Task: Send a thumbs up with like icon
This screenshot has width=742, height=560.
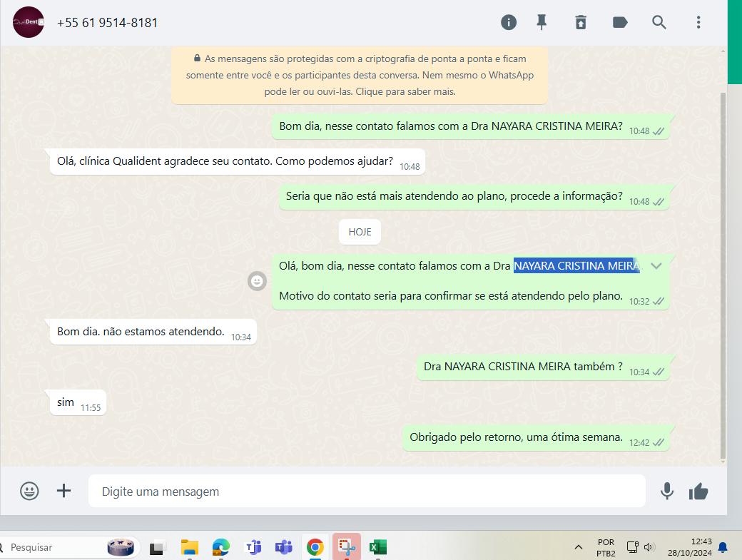Action: point(698,492)
